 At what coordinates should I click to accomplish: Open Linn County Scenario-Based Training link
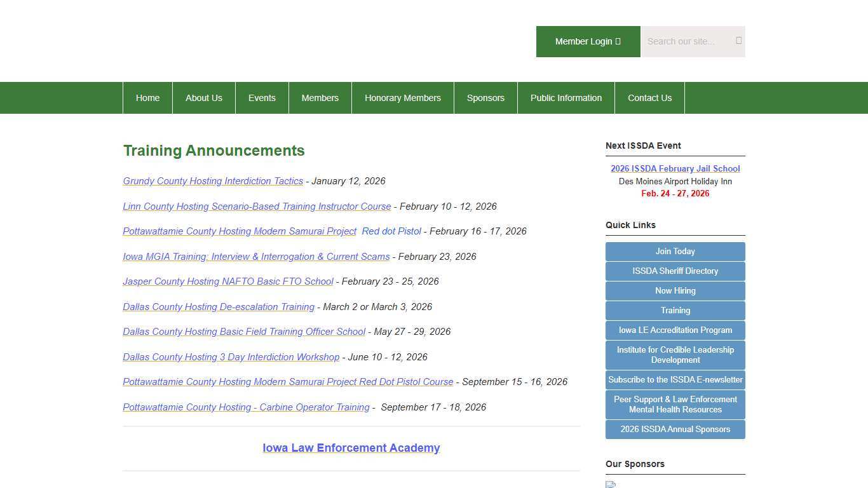[257, 207]
